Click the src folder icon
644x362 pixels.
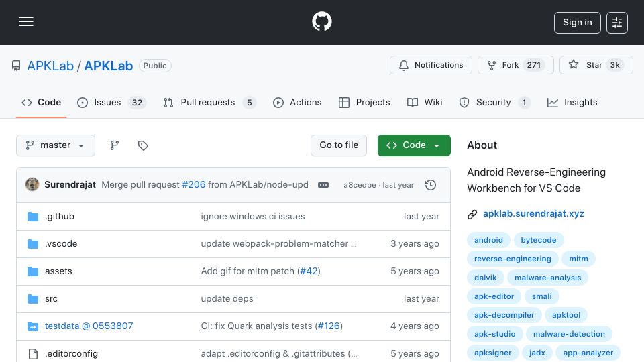click(33, 299)
